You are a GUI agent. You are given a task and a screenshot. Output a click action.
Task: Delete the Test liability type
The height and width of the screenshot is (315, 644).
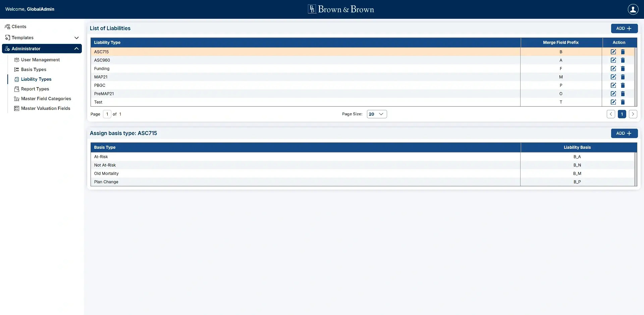point(623,102)
